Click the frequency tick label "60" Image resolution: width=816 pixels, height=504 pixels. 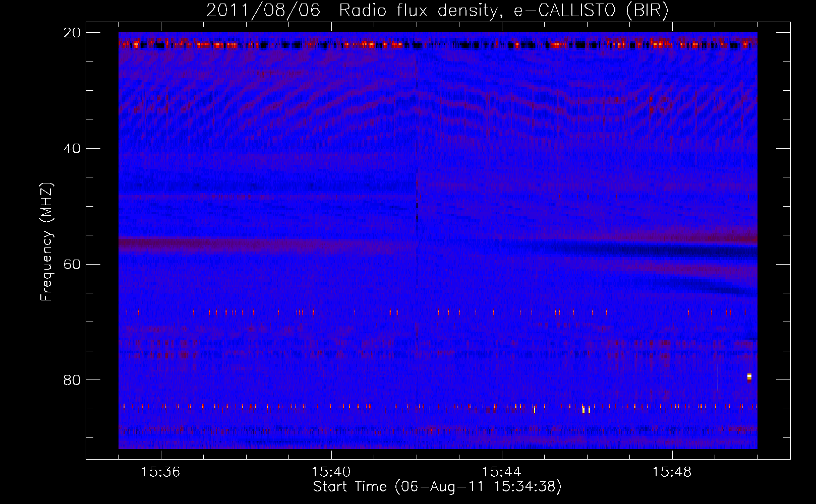(x=72, y=265)
